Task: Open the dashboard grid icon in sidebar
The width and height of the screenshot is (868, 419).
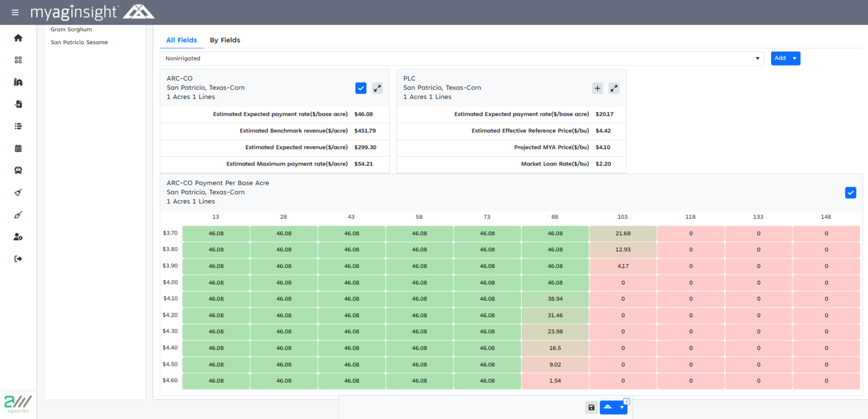Action: point(18,60)
